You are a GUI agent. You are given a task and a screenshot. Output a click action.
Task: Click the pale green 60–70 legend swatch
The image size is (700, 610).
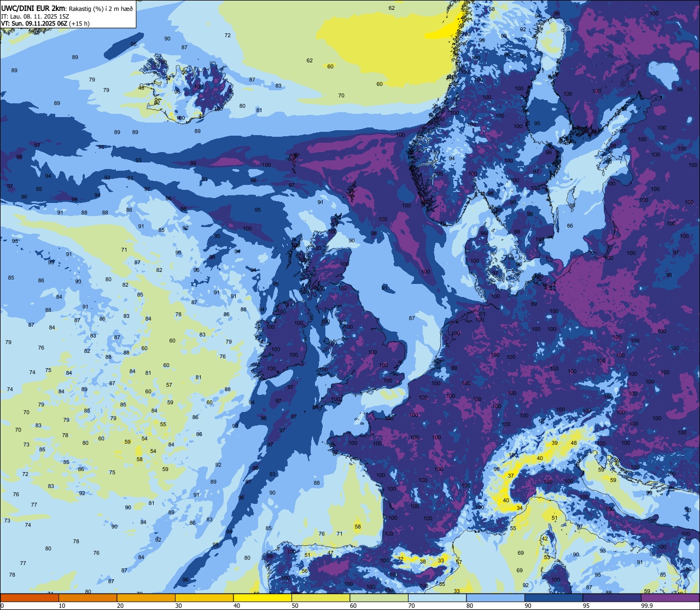tap(379, 598)
